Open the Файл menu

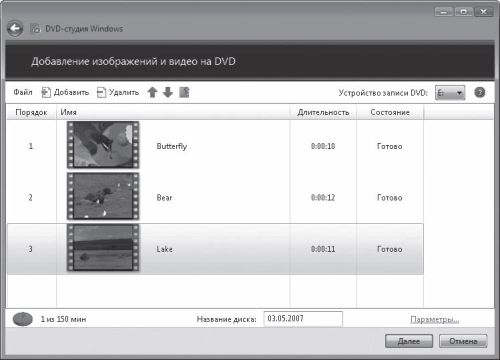pyautogui.click(x=23, y=92)
